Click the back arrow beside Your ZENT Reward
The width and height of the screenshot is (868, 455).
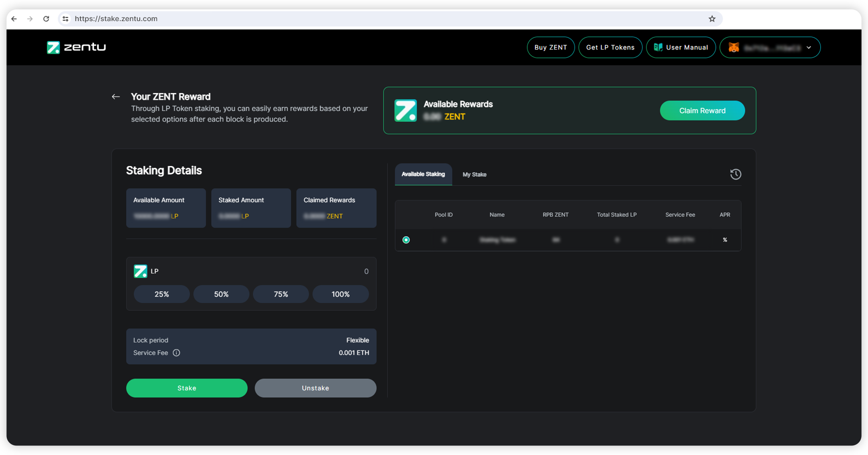click(116, 97)
